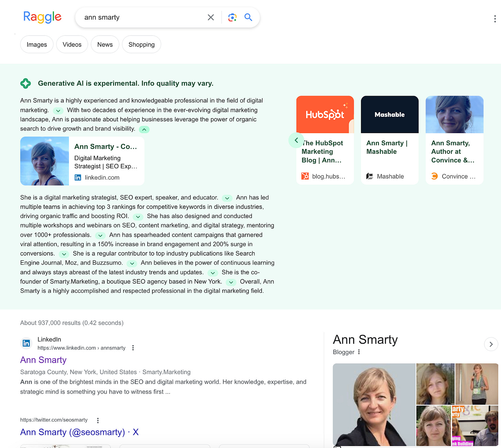The height and width of the screenshot is (448, 501).
Task: Click the Convince card portrait thumbnail
Action: (x=455, y=115)
